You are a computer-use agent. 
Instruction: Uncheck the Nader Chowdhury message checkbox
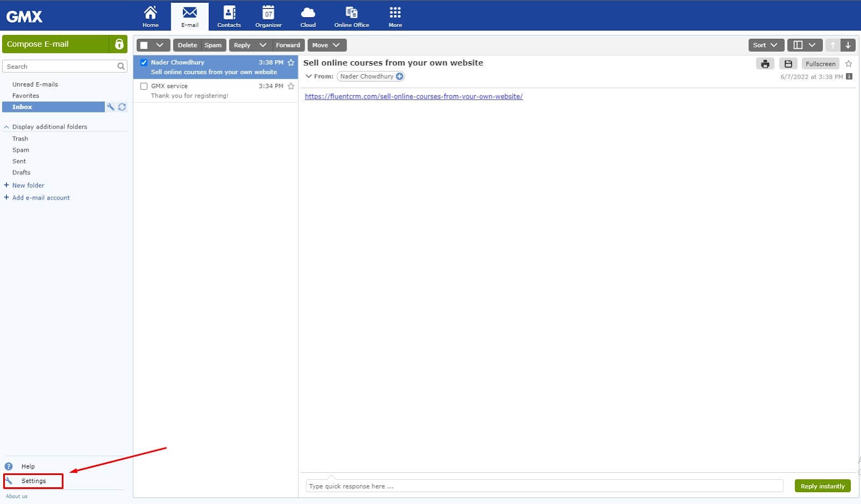coord(144,62)
